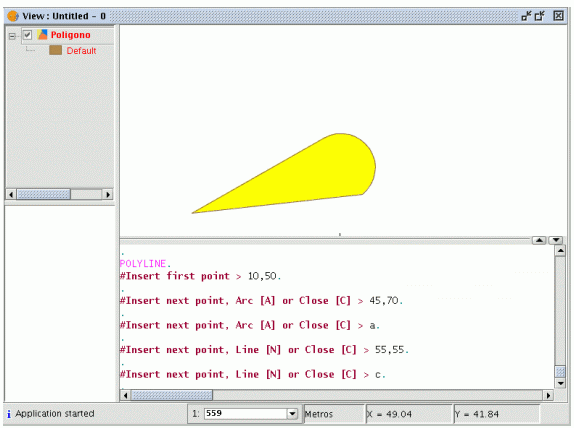Collapse the Poligono layer tree node

12,36
